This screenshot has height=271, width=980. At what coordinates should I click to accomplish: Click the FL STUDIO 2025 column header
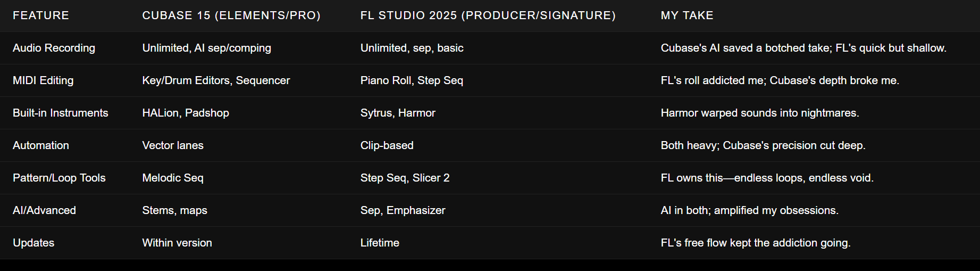pos(488,15)
